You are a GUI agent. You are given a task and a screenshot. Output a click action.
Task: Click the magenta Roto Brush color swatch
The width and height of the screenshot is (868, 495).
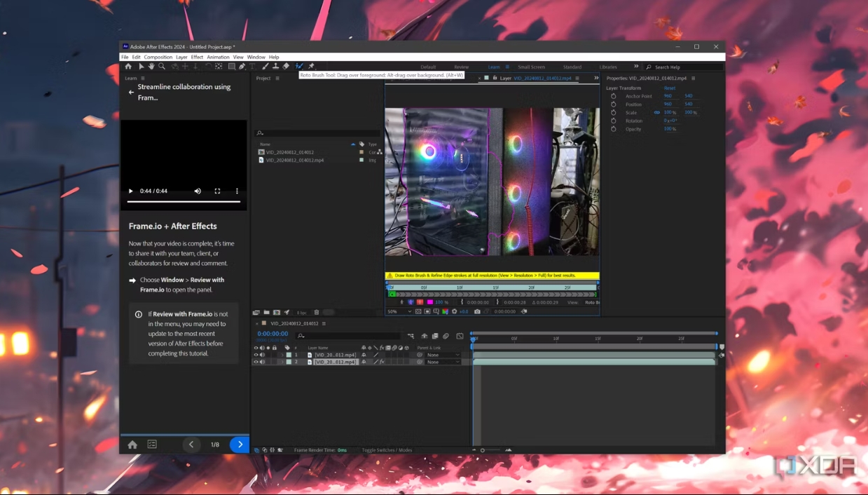(x=430, y=302)
